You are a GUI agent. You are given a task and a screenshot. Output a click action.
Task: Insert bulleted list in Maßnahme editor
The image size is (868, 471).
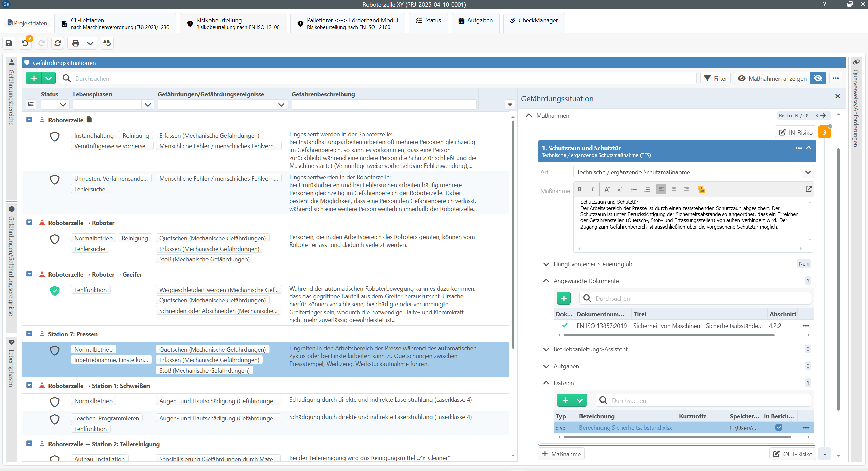tap(634, 189)
